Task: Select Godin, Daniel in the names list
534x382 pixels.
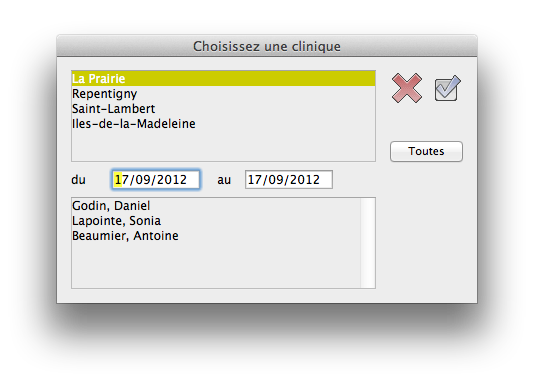Action: (216, 206)
